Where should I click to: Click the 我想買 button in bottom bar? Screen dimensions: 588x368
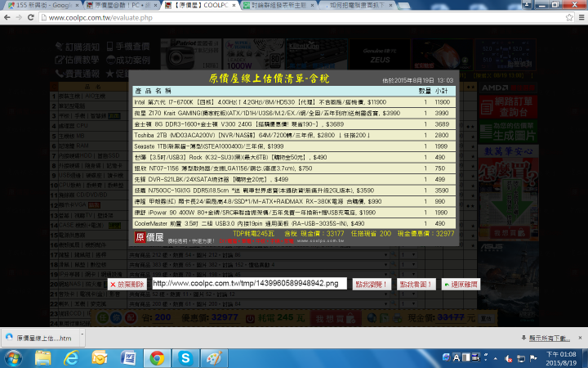coord(336,318)
